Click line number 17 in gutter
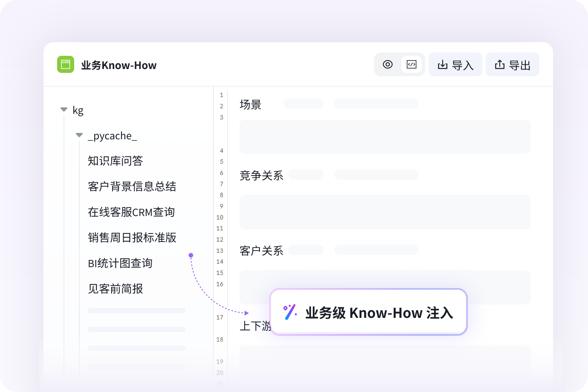The height and width of the screenshot is (392, 588). tap(220, 317)
